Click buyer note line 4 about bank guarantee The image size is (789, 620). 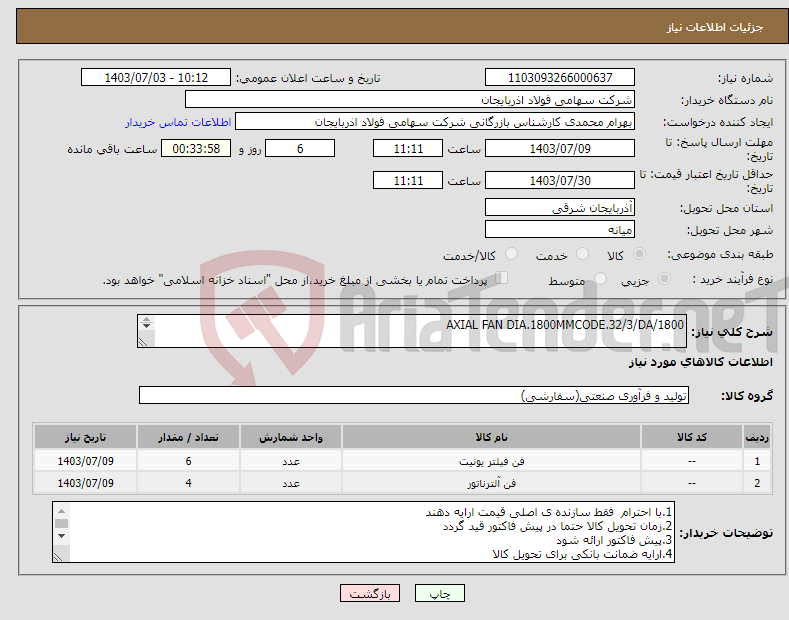pyautogui.click(x=582, y=554)
